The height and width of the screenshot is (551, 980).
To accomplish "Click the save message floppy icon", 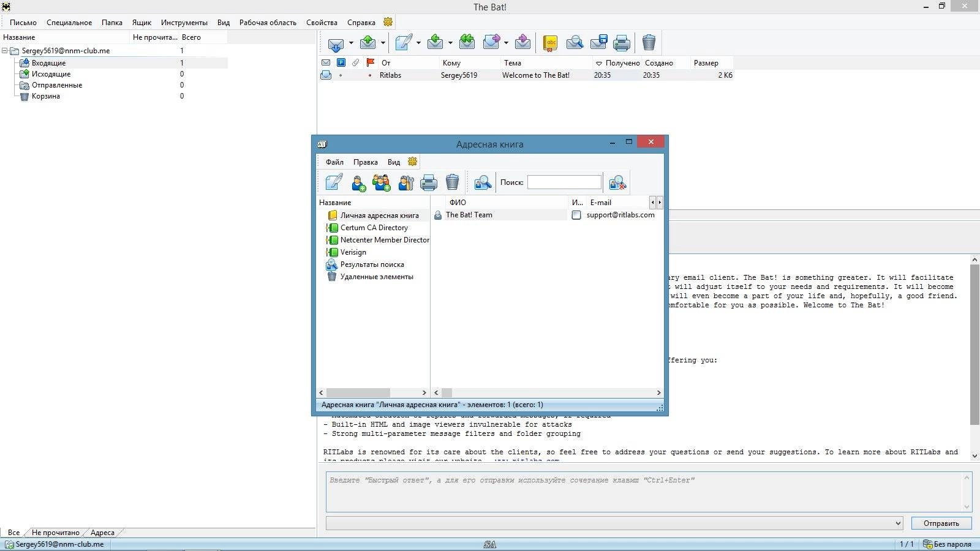I will 598,43.
